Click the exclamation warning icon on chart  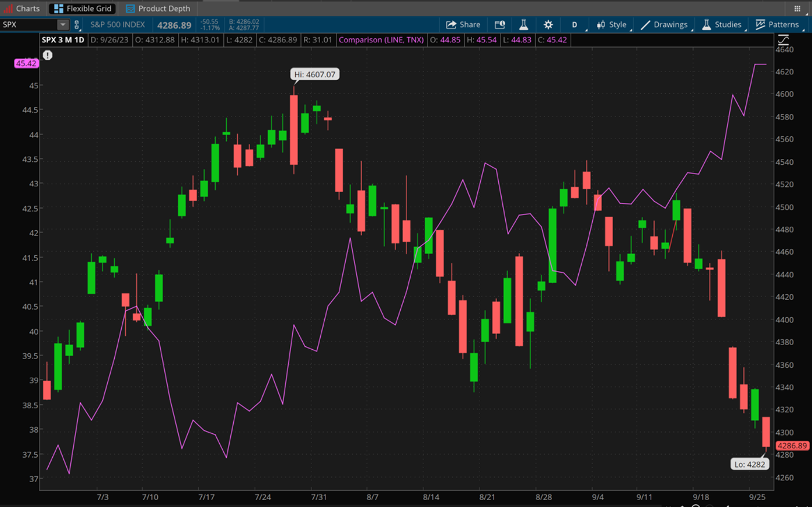coord(48,55)
